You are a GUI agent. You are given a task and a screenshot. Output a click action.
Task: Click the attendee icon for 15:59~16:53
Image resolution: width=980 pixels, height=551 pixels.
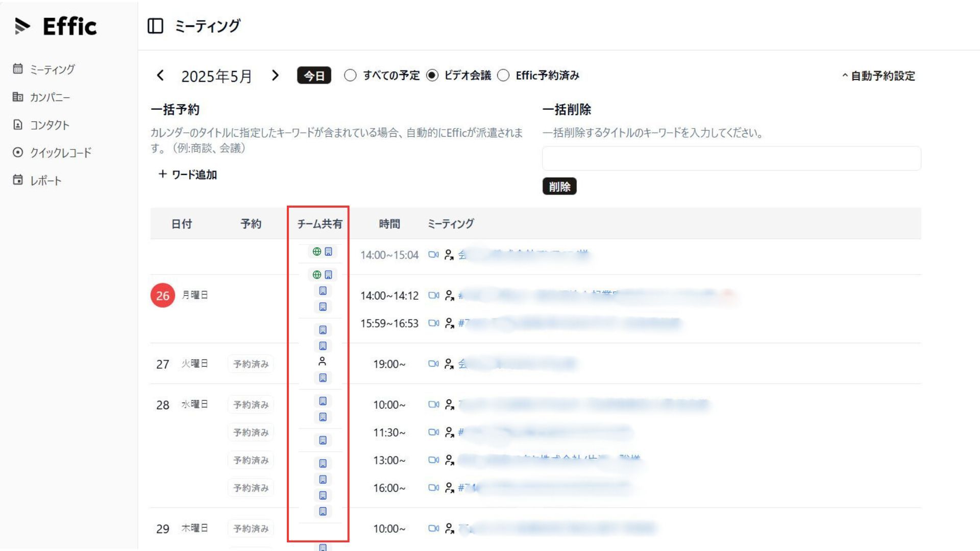tap(449, 323)
